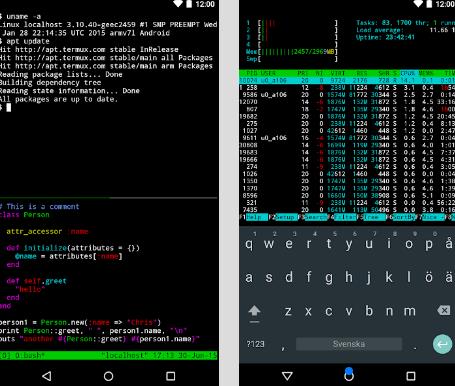Tap the j key
Viewport: 455px width, 386px height.
point(369,277)
